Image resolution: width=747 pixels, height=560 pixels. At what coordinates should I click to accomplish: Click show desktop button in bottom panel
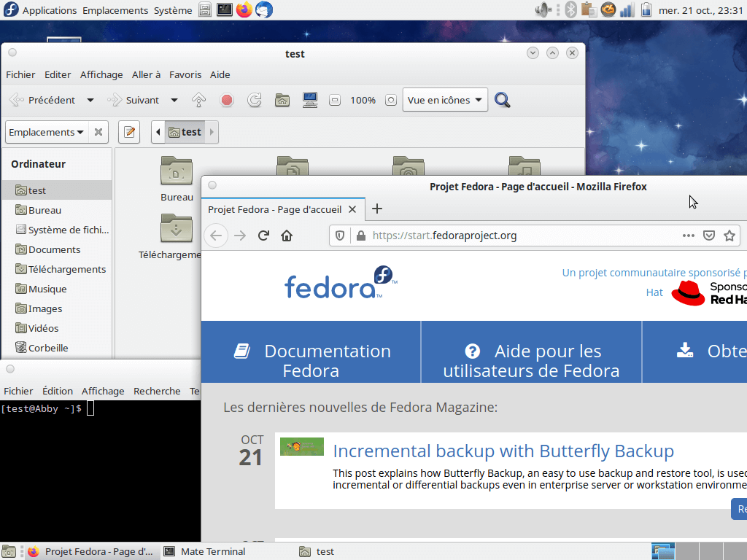[9, 551]
